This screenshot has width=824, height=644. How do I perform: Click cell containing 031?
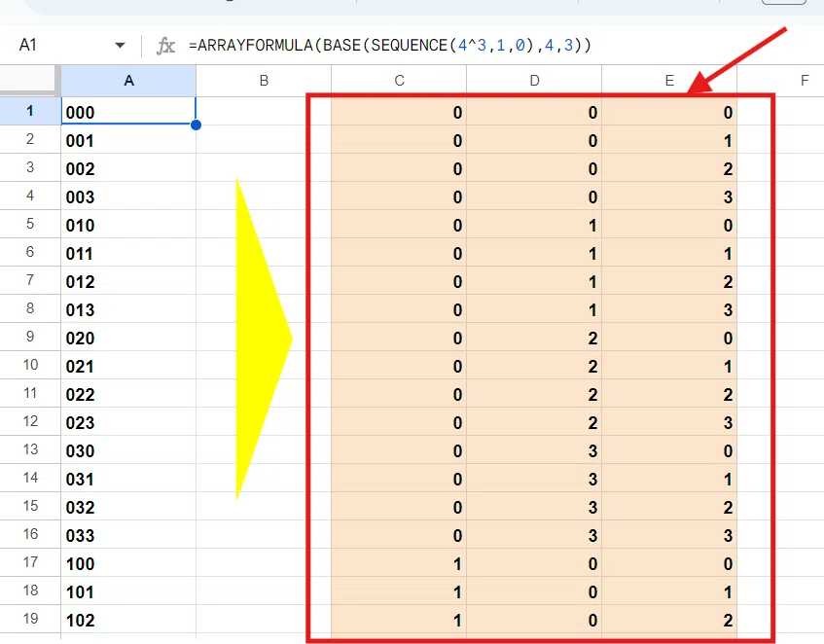pos(128,478)
